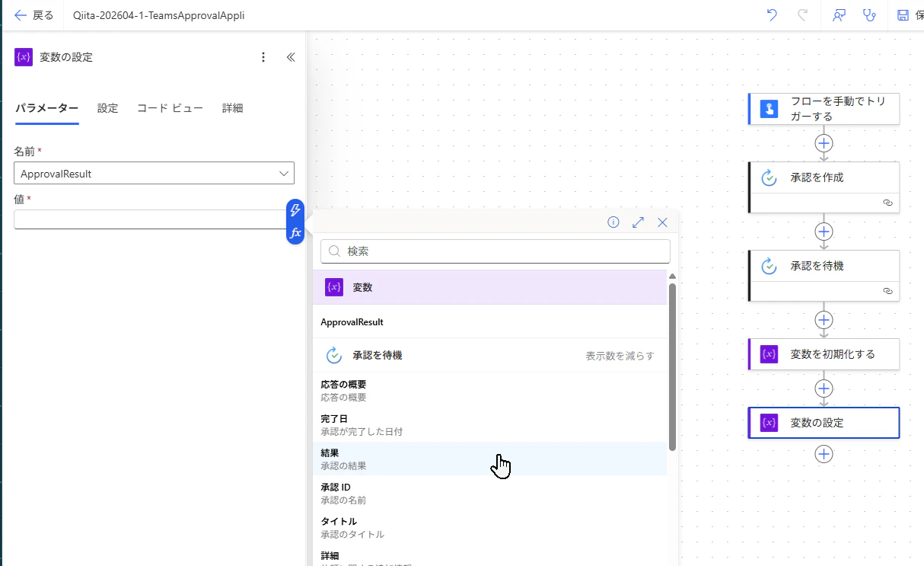Select the フローを手動でトリガーする trigger card
Viewport: 924px width, 566px height.
pyautogui.click(x=824, y=109)
